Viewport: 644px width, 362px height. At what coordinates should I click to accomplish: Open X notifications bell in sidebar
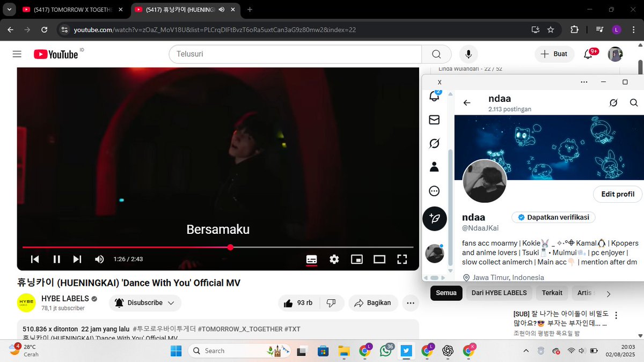pyautogui.click(x=435, y=96)
